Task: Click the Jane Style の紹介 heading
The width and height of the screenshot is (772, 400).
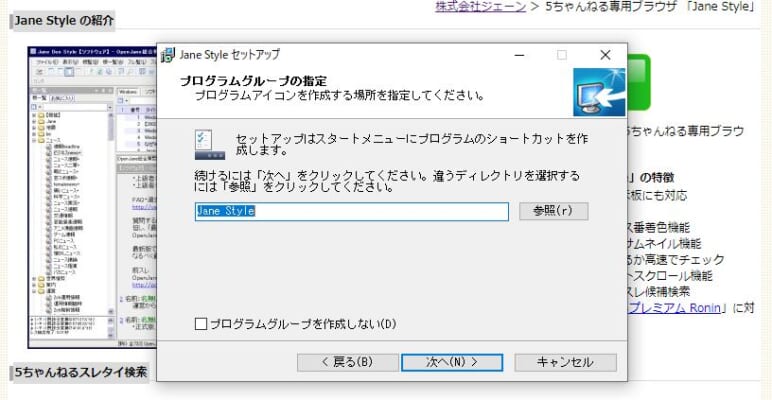Action: pyautogui.click(x=64, y=21)
